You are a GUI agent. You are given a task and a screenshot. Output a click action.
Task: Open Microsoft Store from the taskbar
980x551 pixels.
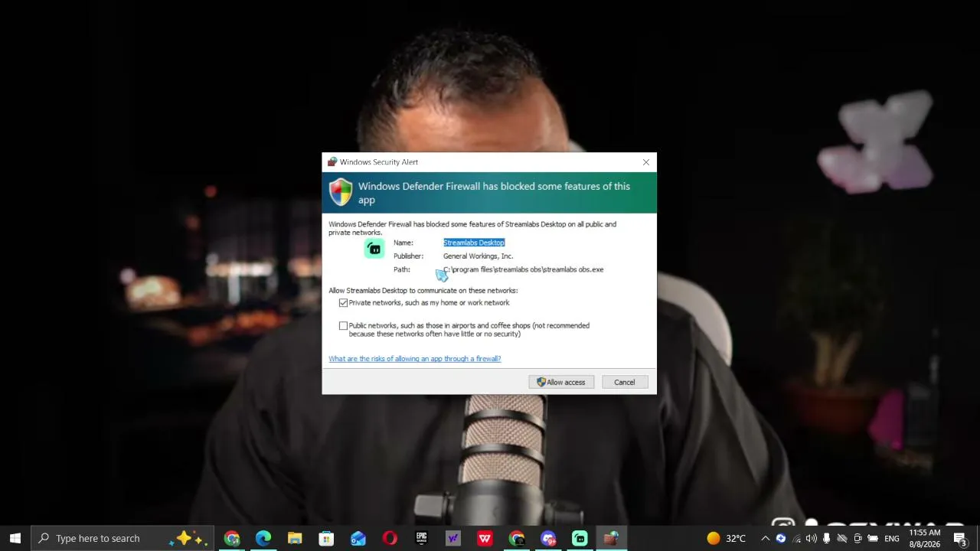[326, 538]
